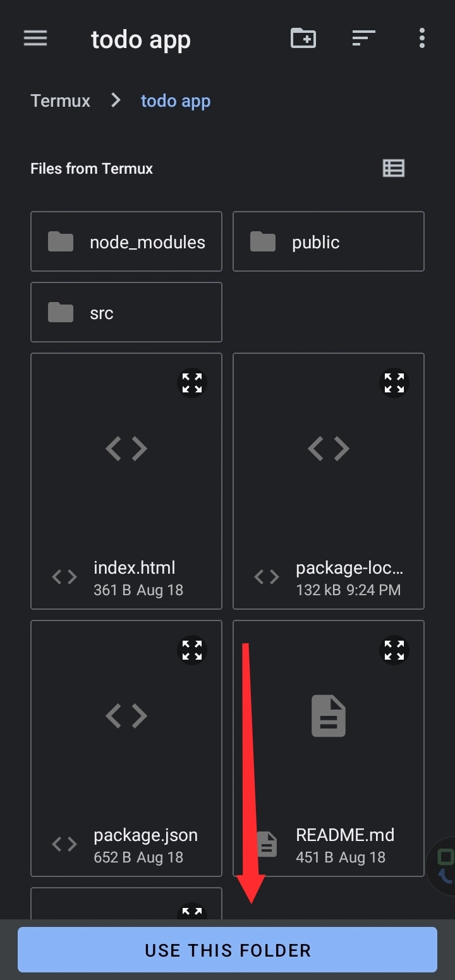
Task: Create a new folder with the folder-plus icon
Action: tap(303, 39)
